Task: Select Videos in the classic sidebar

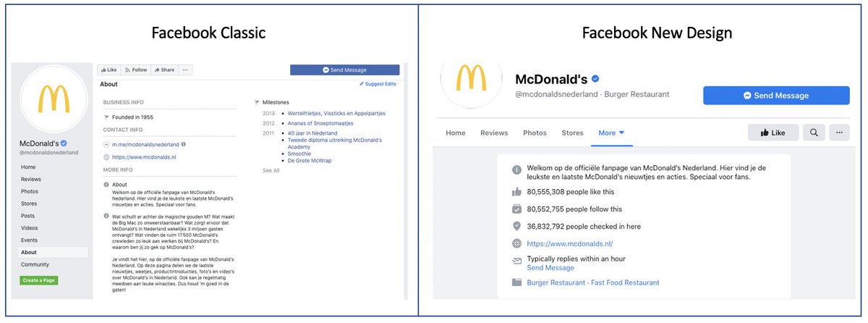Action: click(30, 227)
